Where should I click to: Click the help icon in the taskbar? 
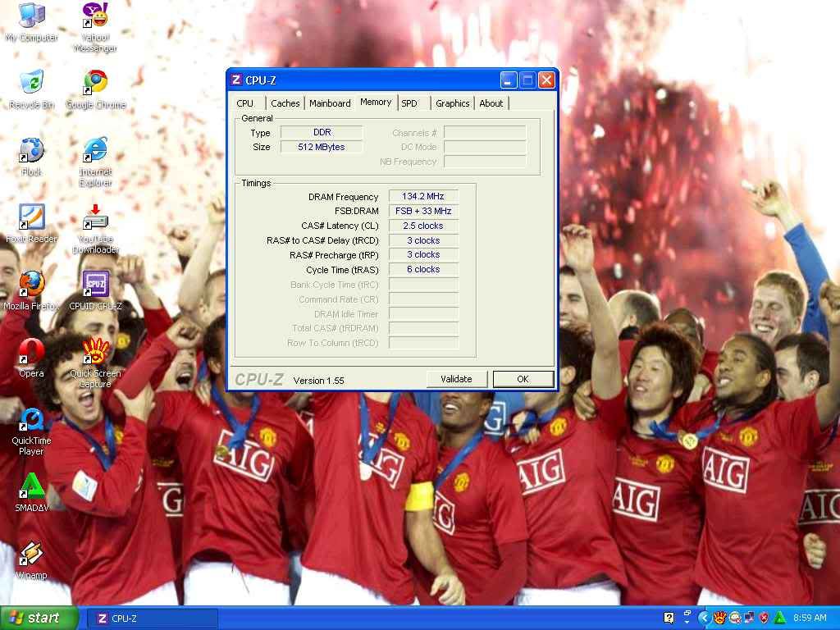669,618
